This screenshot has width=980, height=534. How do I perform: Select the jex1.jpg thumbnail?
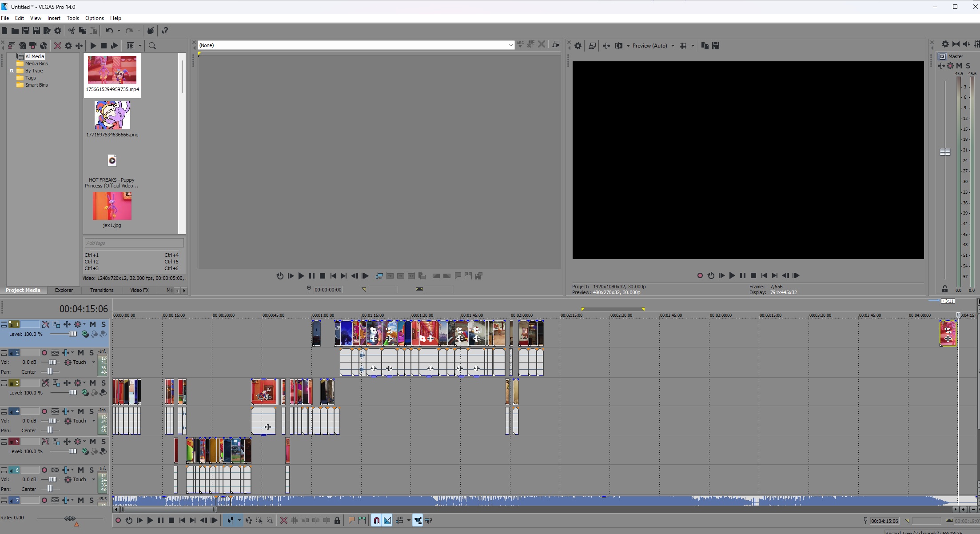pos(112,206)
